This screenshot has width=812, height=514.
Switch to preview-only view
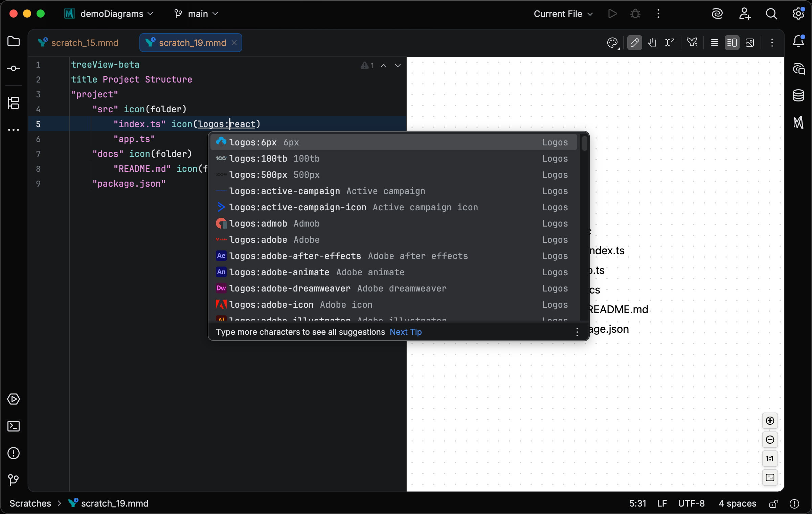click(750, 43)
